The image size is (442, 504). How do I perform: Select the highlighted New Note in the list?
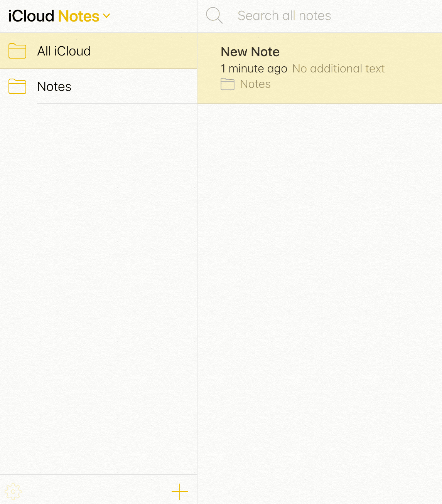(319, 68)
